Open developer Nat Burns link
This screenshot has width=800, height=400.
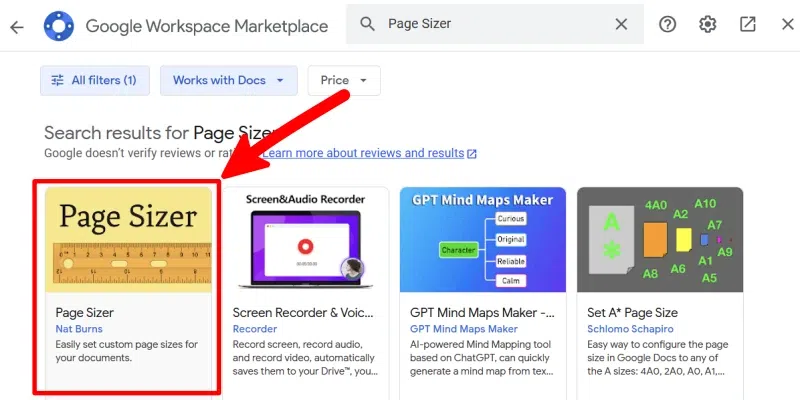click(79, 329)
